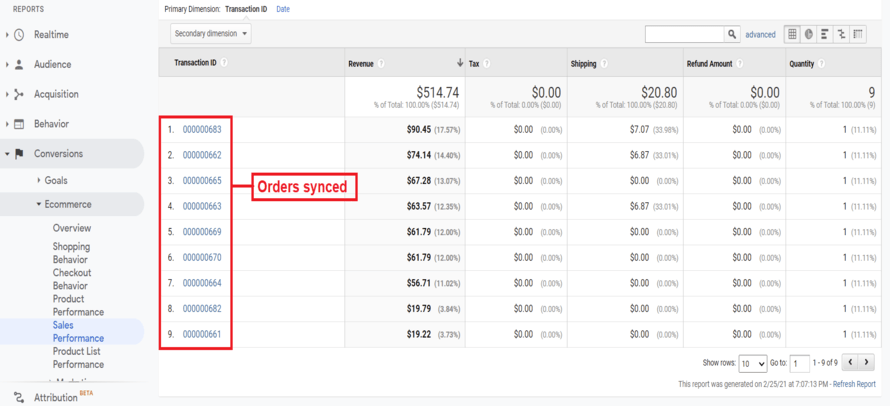Open transaction 000000670
Screen dimensions: 890x406
(x=202, y=257)
